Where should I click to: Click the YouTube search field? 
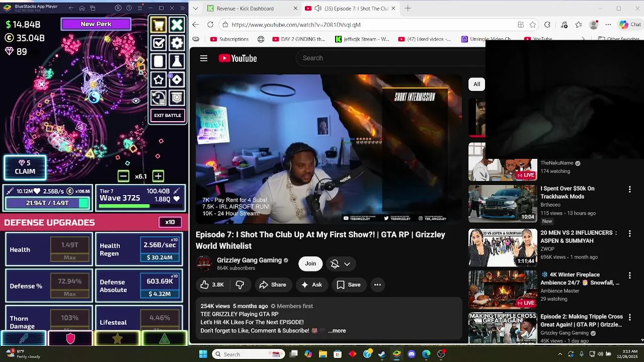390,58
